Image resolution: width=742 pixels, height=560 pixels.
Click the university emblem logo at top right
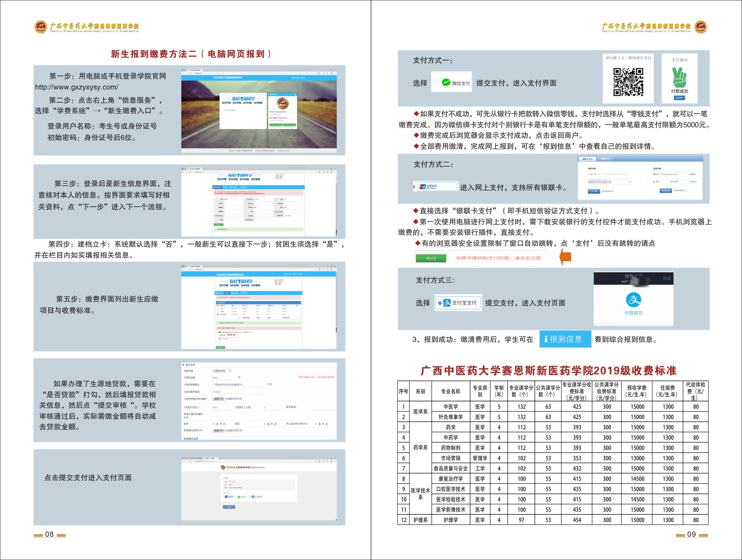[701, 27]
